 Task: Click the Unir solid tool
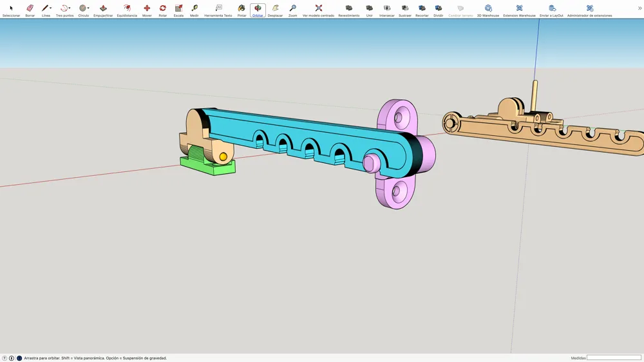click(369, 10)
